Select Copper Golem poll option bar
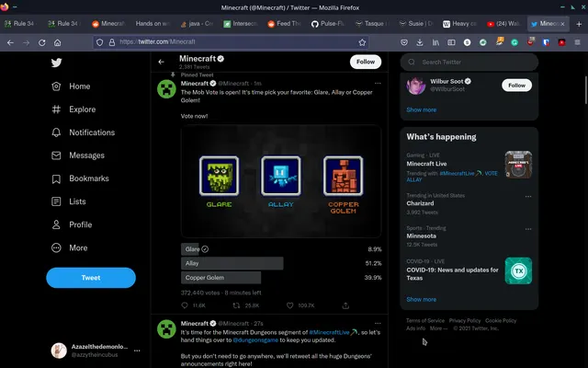Screen dimensions: 588x368 click(281, 278)
